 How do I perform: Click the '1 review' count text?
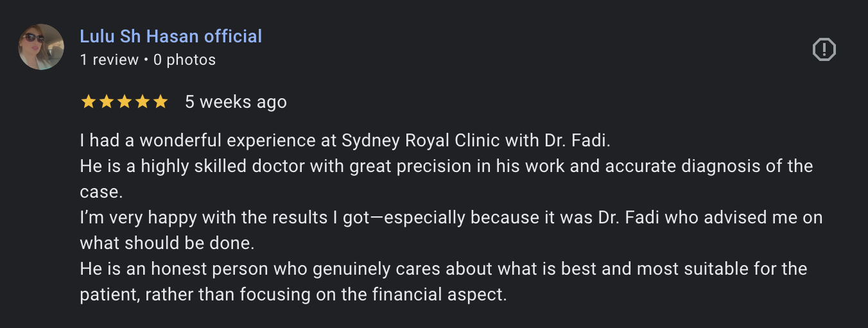click(x=109, y=60)
